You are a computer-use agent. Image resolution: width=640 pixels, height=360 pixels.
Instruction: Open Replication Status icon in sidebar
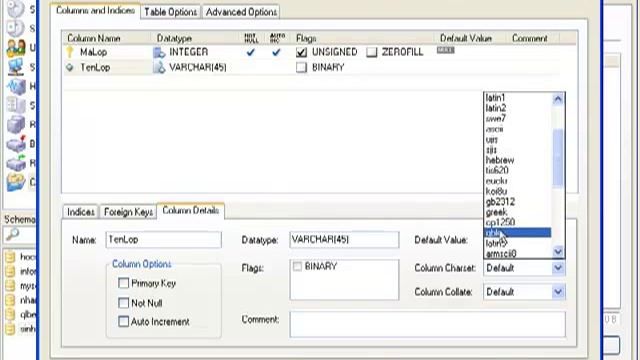[x=16, y=124]
